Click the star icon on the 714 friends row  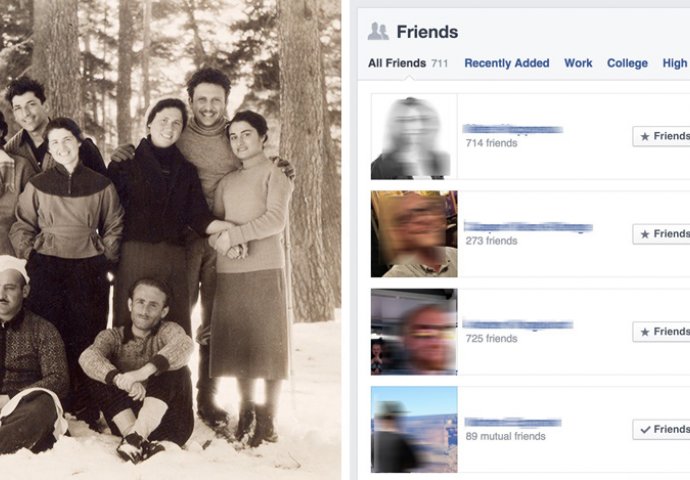click(x=645, y=137)
